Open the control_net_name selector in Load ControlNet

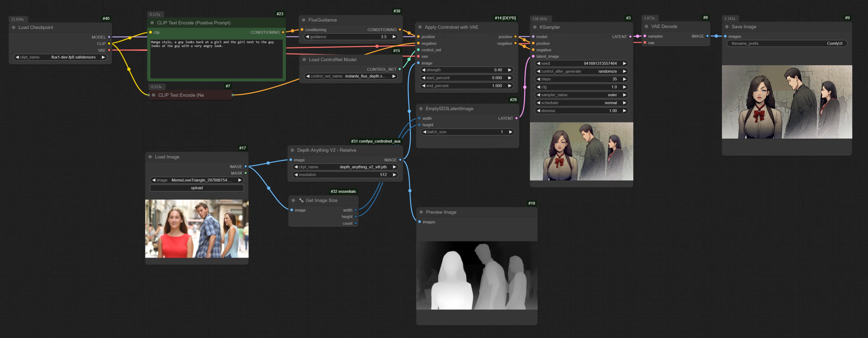click(x=350, y=76)
